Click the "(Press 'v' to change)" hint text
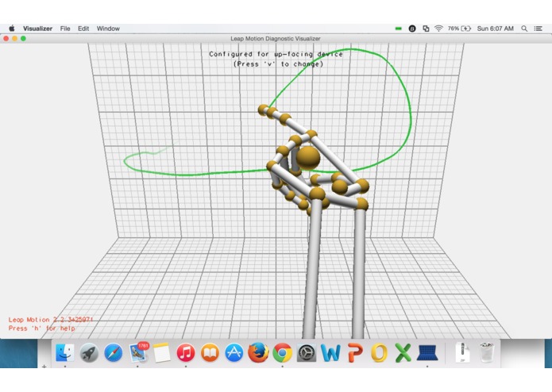 (278, 64)
